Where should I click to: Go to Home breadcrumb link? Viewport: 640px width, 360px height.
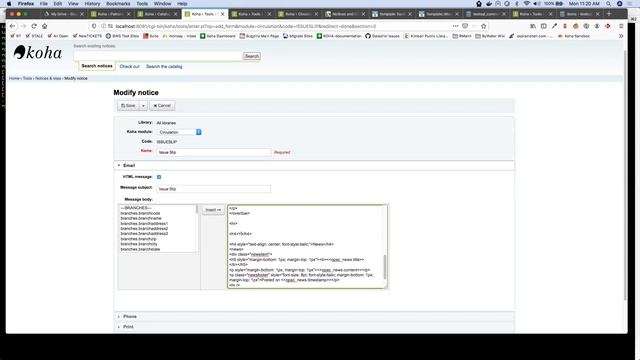click(x=14, y=78)
